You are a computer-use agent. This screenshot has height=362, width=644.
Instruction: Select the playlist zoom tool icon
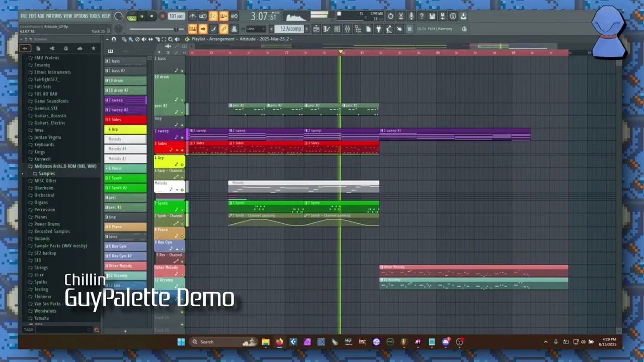click(170, 39)
